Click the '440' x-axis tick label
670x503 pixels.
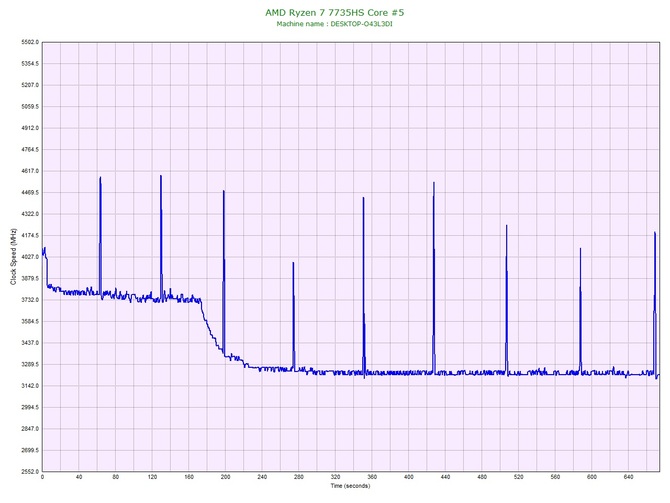point(445,477)
